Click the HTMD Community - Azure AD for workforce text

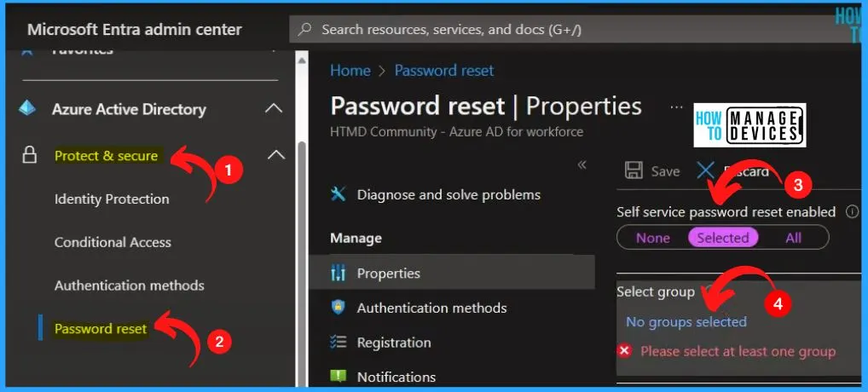[x=457, y=131]
